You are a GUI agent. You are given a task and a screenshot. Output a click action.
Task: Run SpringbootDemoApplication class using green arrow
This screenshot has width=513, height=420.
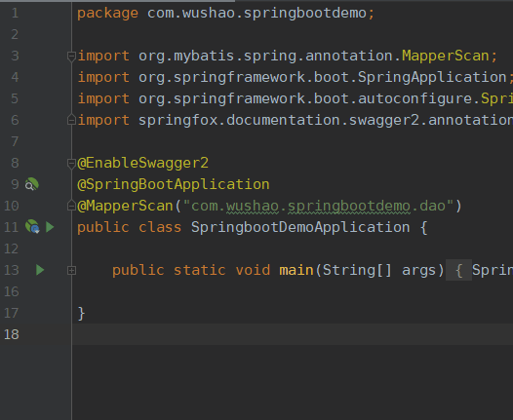(50, 227)
